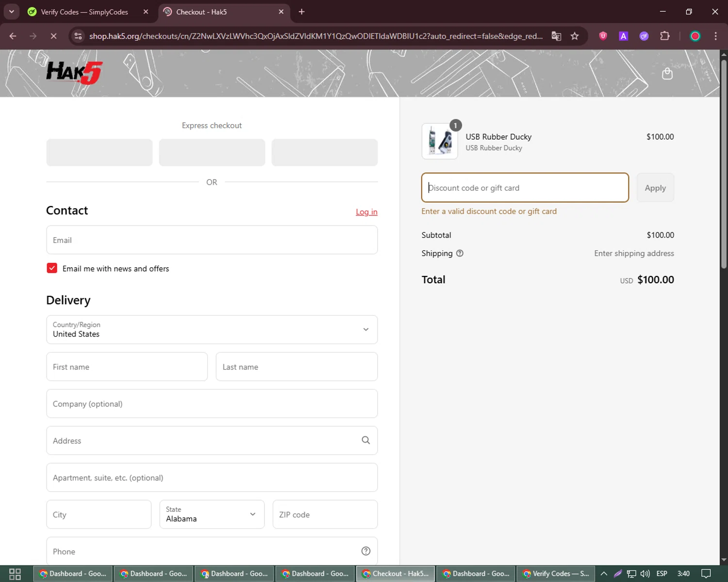This screenshot has height=582, width=728.
Task: Click the Email input field
Action: click(212, 240)
